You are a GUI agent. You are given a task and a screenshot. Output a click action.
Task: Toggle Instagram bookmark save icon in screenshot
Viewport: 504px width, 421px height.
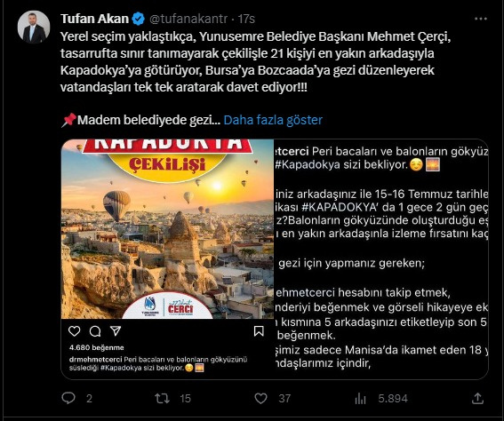pyautogui.click(x=259, y=331)
